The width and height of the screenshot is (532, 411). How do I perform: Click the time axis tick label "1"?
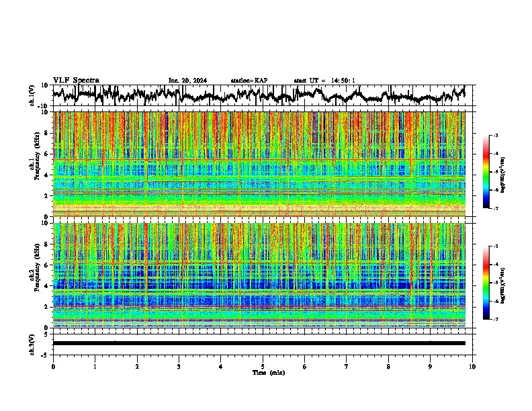95,367
